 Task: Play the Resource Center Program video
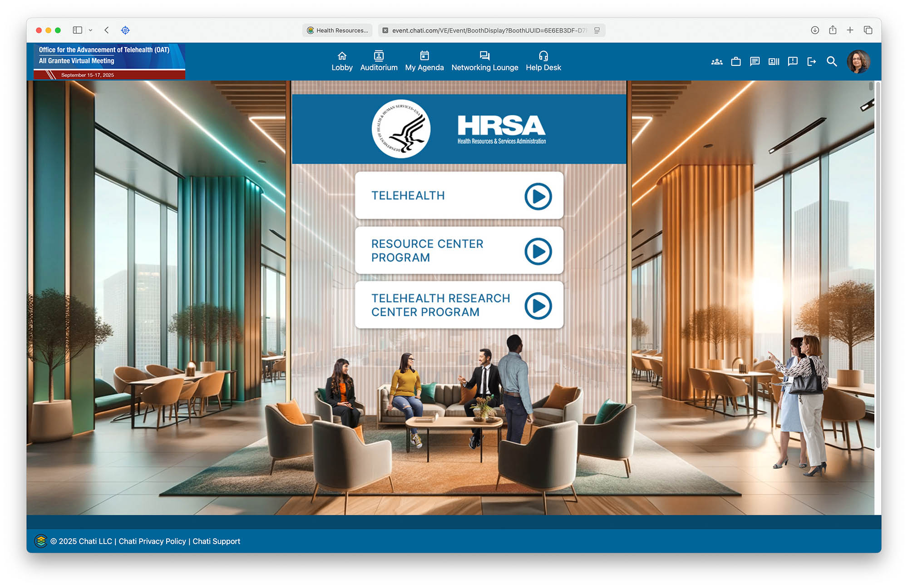[x=538, y=251]
